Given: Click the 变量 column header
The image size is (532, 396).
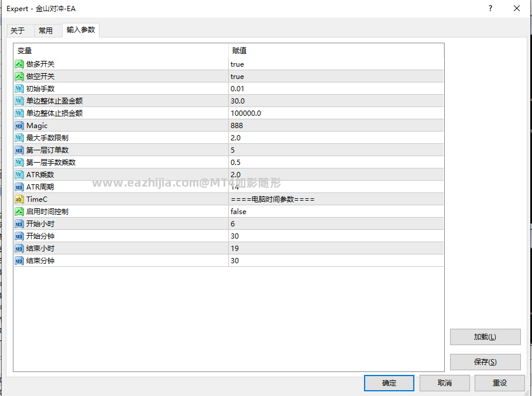Looking at the screenshot, I should click(x=121, y=51).
